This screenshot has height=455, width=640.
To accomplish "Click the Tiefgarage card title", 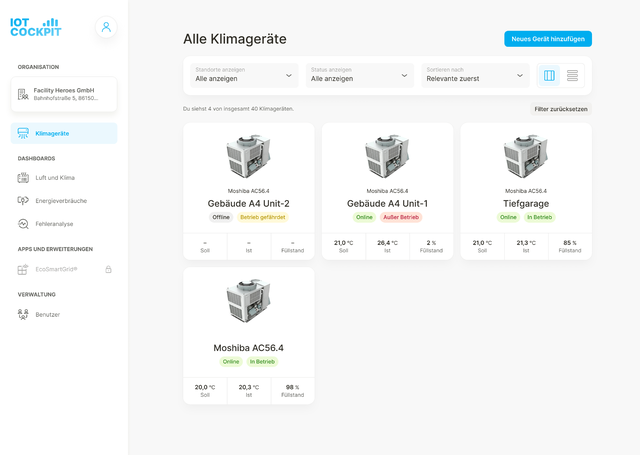I will click(526, 203).
